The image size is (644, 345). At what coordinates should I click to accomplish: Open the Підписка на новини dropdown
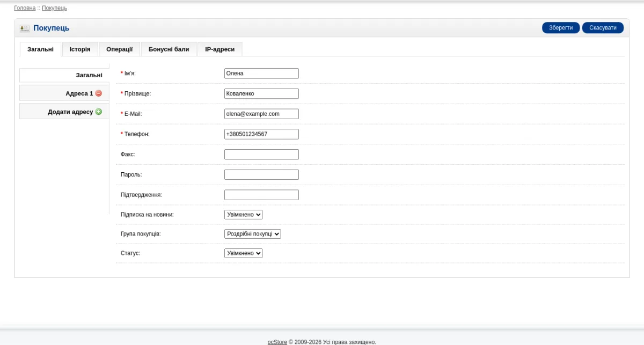[243, 215]
